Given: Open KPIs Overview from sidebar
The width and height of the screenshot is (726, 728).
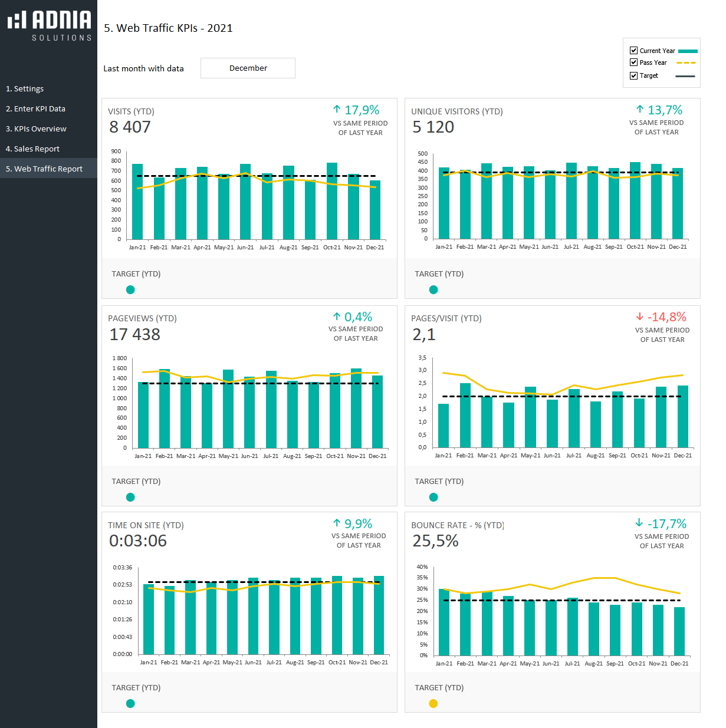Looking at the screenshot, I should point(36,129).
